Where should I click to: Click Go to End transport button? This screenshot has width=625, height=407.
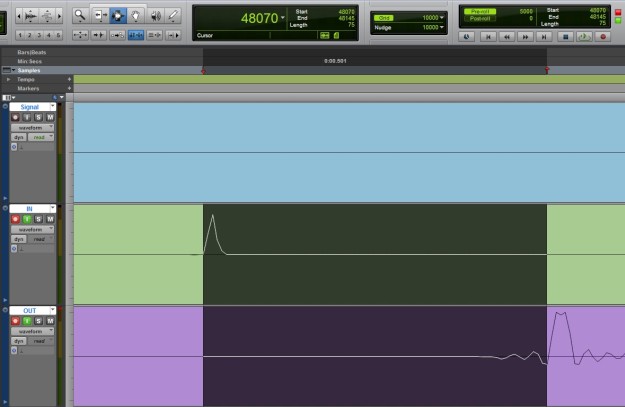pos(544,37)
